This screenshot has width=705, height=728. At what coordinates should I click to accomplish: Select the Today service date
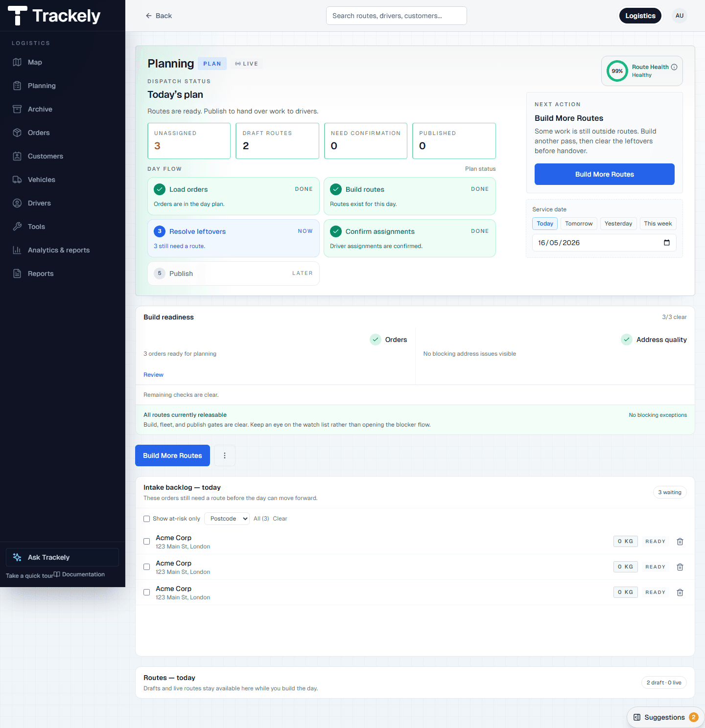coord(545,224)
